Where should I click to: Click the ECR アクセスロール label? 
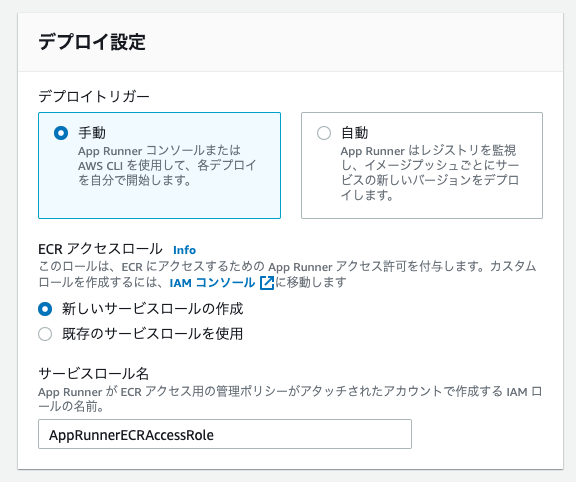tap(100, 249)
